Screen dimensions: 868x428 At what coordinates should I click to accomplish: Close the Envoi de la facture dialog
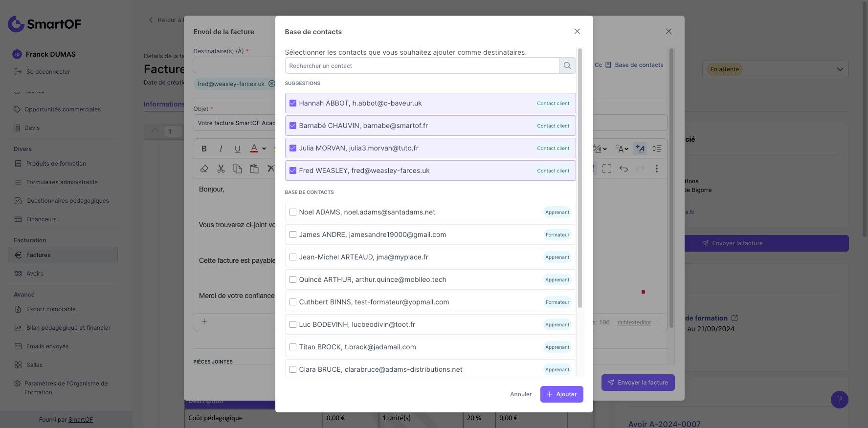coord(668,31)
